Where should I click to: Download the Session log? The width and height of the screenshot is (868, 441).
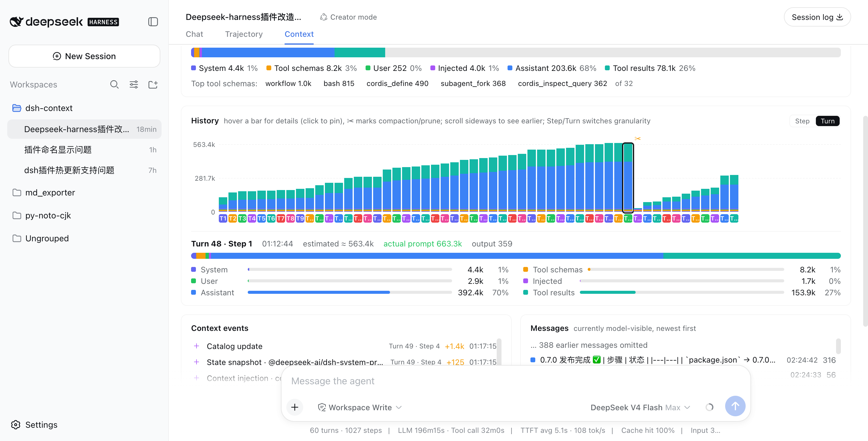[x=817, y=17]
